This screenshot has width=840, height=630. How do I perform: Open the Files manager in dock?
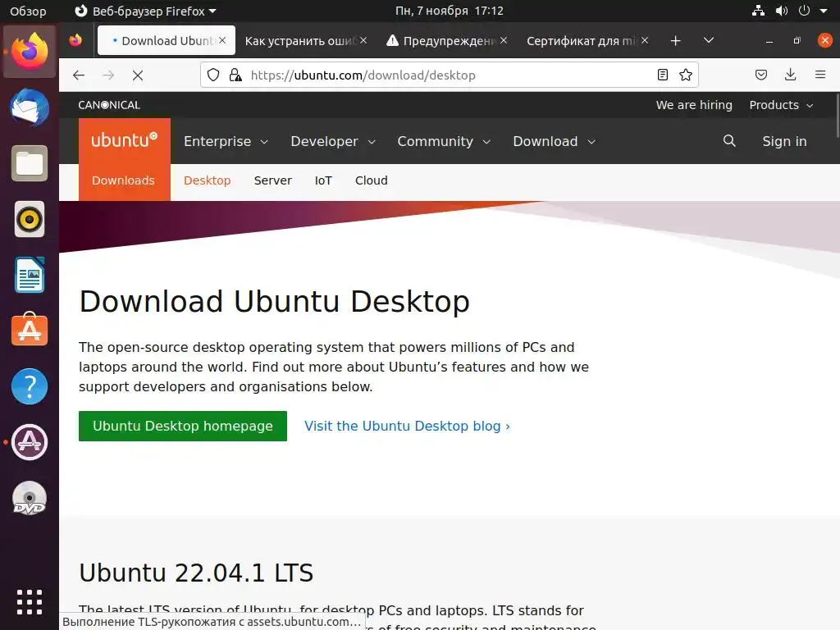30,163
